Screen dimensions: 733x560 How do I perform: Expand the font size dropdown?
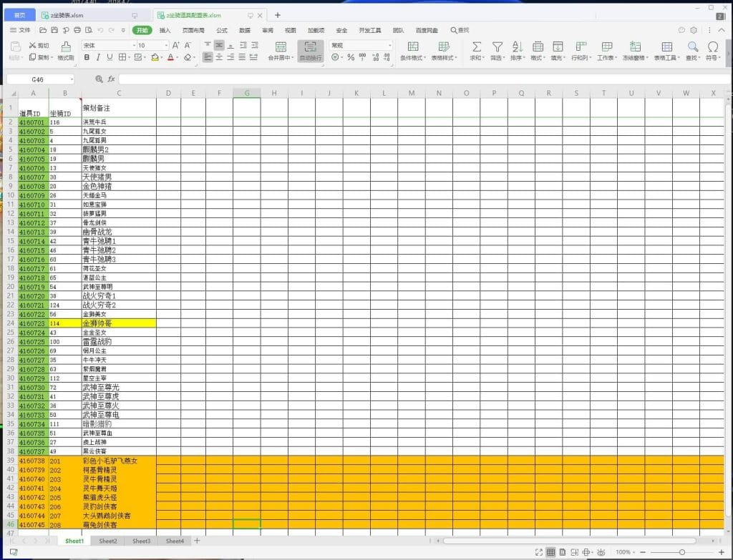coord(166,45)
